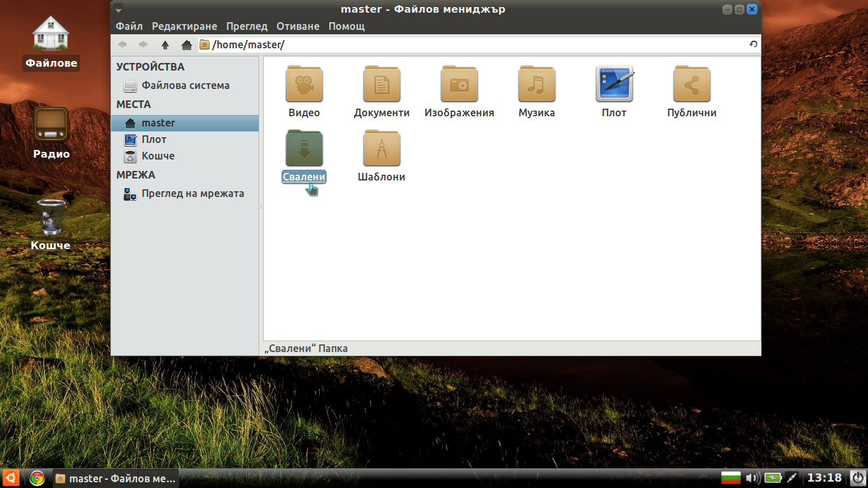
Task: Open the Радио desktop icon
Action: tap(51, 133)
